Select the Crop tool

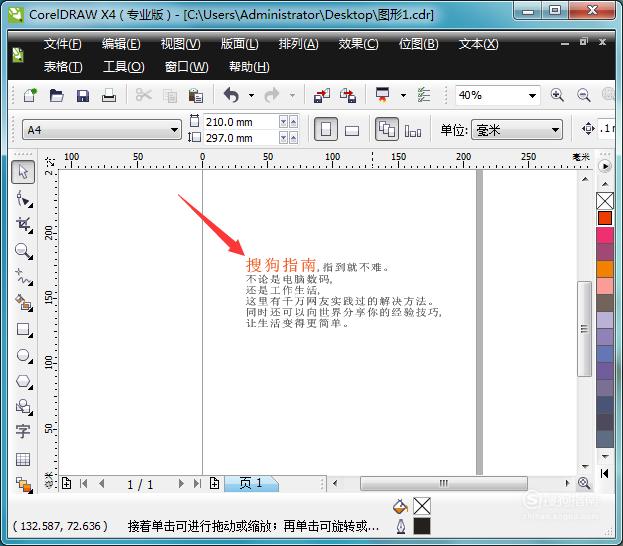click(x=24, y=225)
